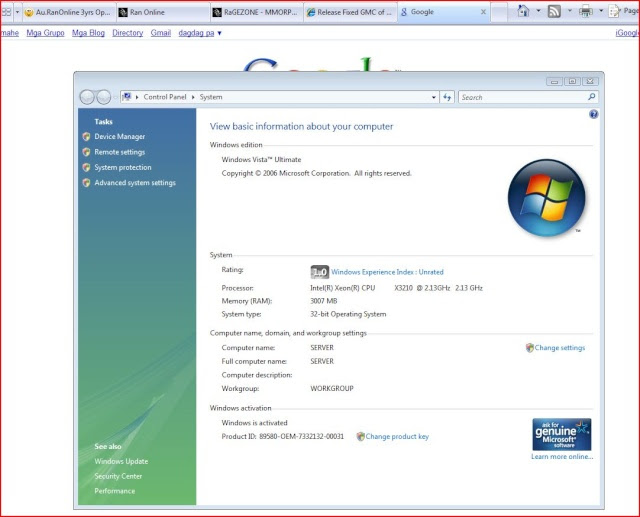Open the Print dropdown arrow

(601, 11)
